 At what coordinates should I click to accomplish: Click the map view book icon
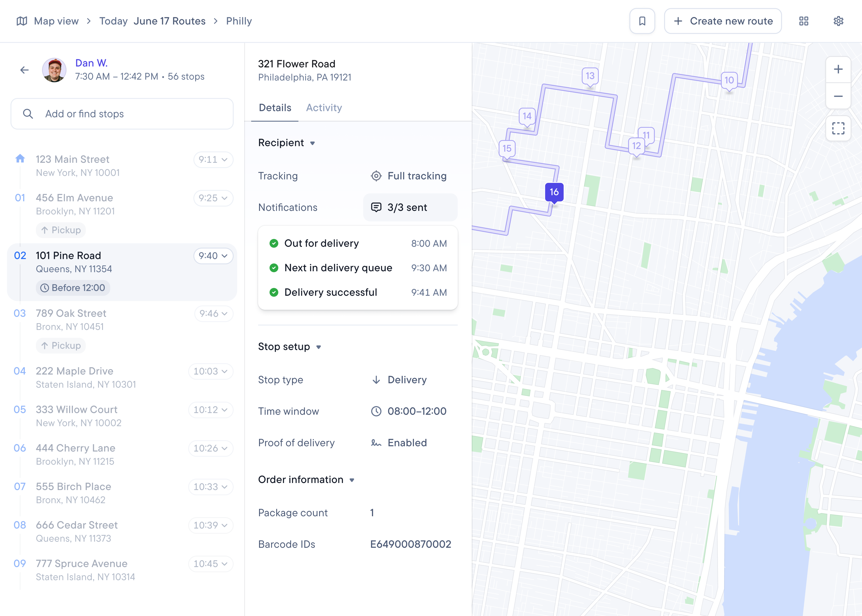[22, 21]
